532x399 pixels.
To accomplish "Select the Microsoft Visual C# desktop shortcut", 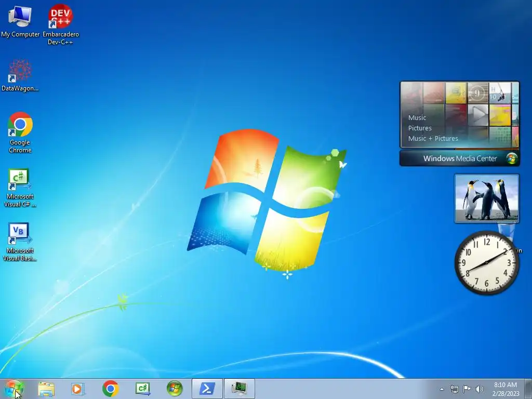I will coord(20,188).
